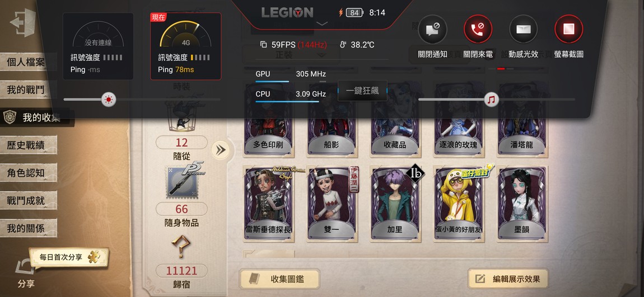Expand side panel with double-arrow button
644x297 pixels.
pyautogui.click(x=221, y=150)
